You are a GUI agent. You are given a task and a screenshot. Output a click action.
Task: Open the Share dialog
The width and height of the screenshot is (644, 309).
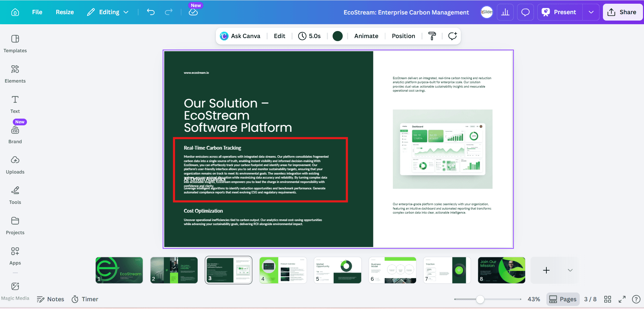[622, 12]
